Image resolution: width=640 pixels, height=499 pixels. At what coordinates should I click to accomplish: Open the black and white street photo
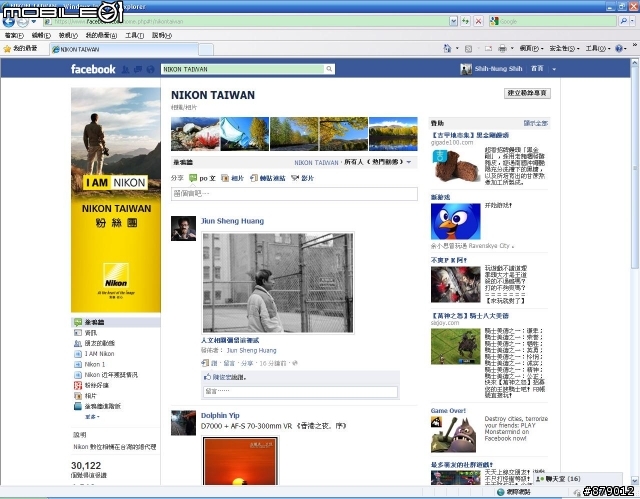[278, 283]
